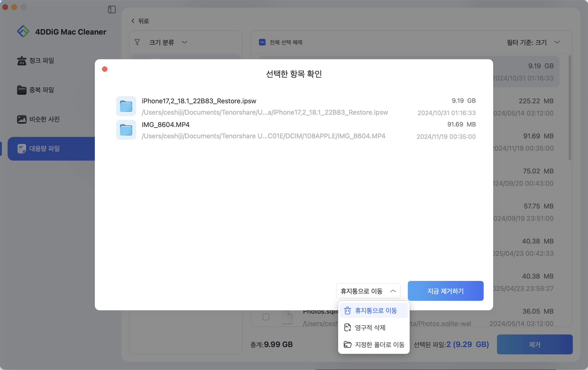Click the 4DDiG Mac Cleaner logo
This screenshot has height=370, width=588.
tap(24, 32)
